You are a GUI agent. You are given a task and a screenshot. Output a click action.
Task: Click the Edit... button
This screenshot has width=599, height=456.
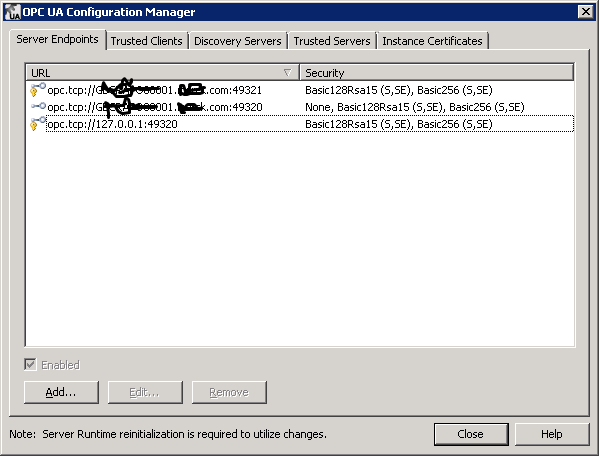tap(145, 392)
